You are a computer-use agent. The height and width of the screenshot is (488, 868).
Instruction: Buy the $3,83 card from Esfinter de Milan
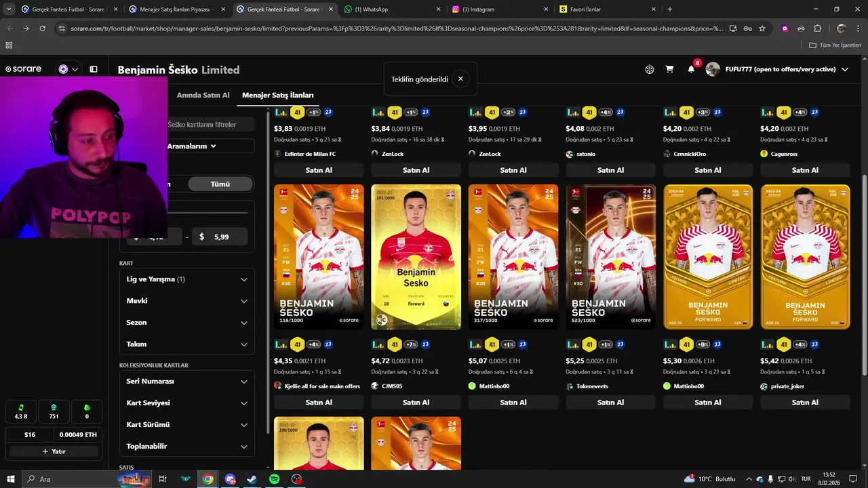(x=319, y=170)
